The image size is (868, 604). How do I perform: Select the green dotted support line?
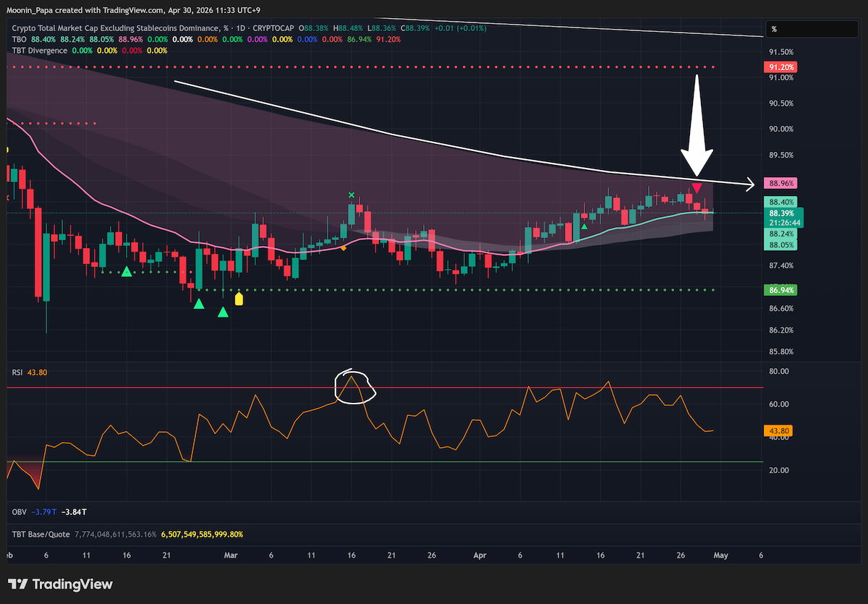click(x=456, y=290)
